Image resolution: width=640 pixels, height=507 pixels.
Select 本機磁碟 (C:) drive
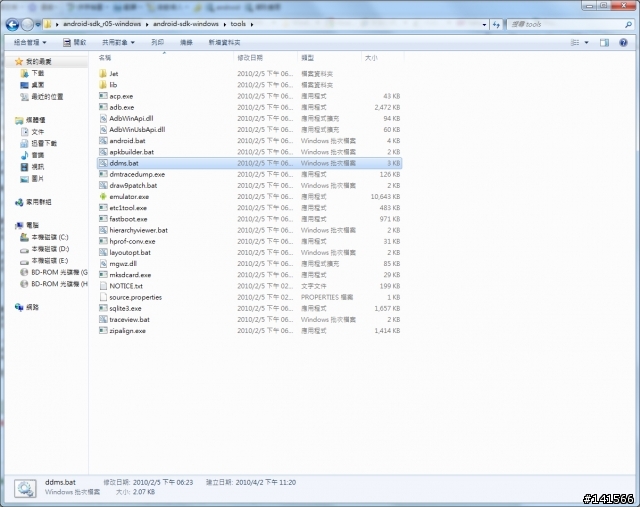50,237
